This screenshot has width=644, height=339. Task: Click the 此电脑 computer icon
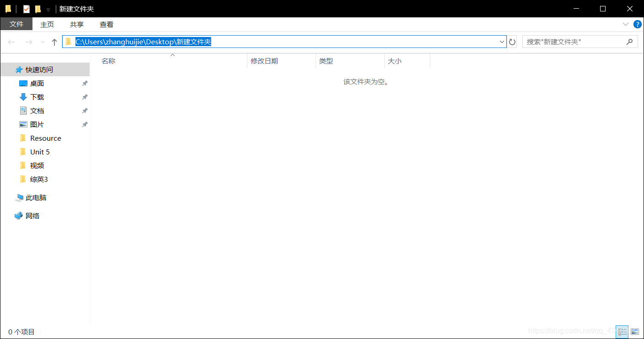19,197
